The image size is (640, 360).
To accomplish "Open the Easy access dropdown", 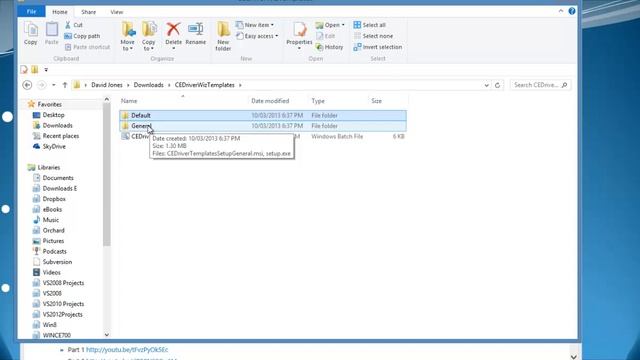I will coord(257,36).
